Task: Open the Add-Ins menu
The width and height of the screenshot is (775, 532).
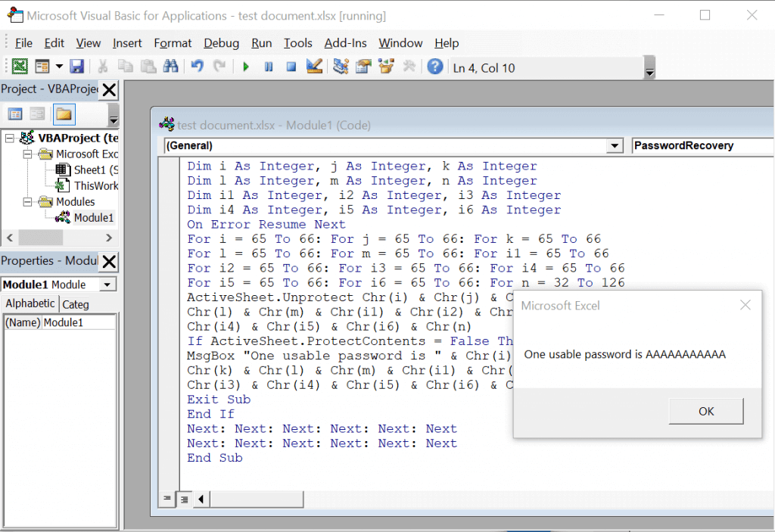Action: pyautogui.click(x=345, y=43)
